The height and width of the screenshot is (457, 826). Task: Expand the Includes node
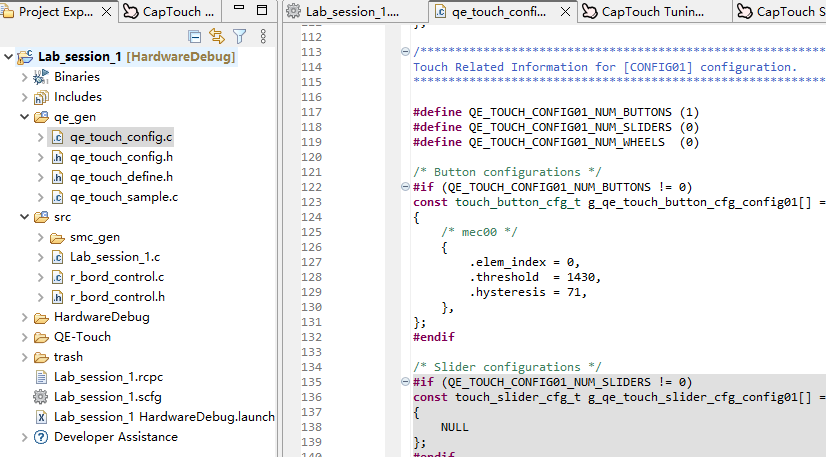24,97
